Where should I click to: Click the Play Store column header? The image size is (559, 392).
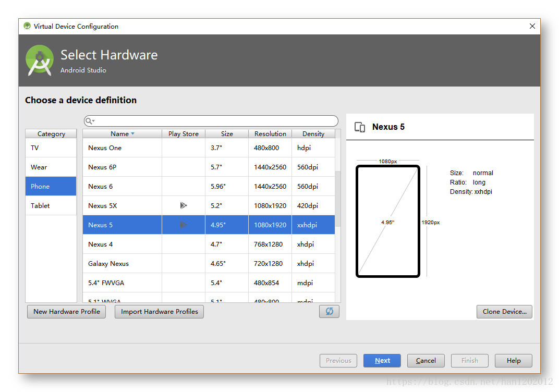tap(184, 133)
